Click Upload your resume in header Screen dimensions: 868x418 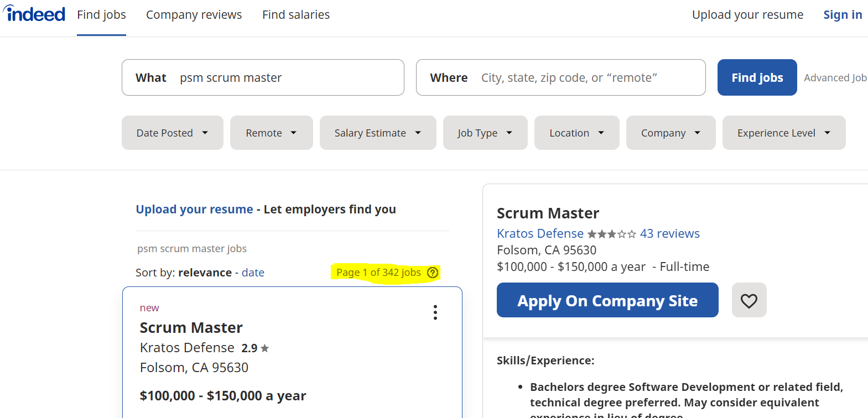pos(747,15)
